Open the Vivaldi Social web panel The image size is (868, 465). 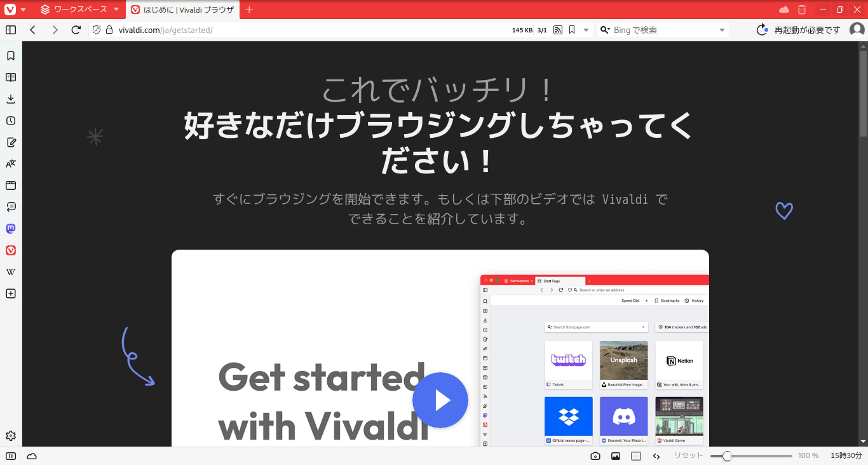11,250
